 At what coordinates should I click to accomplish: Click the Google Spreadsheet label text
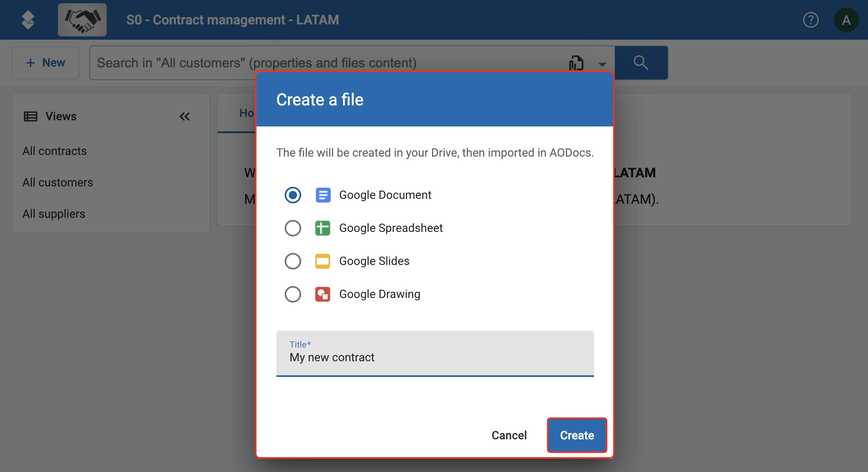pos(391,228)
